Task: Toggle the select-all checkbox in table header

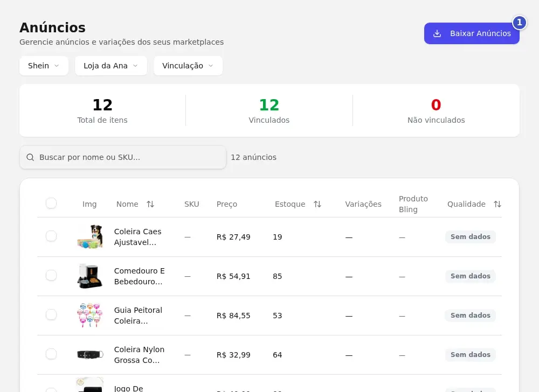Action: 51,203
